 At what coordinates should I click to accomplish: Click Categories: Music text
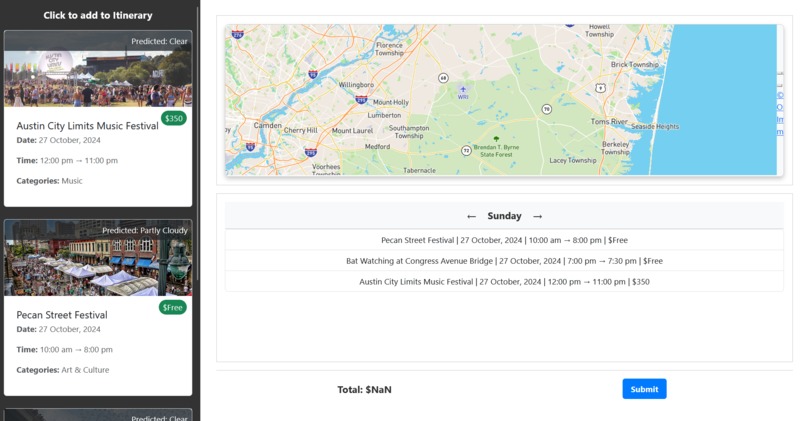(49, 181)
